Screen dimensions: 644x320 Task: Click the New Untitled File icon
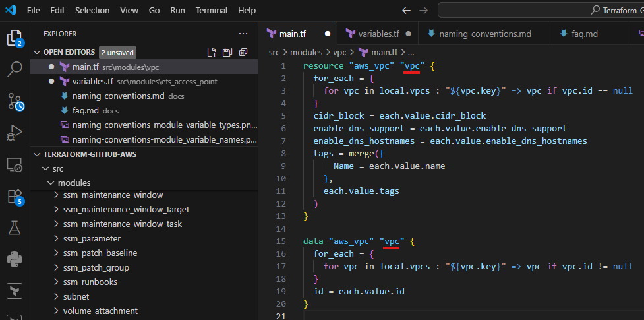212,52
